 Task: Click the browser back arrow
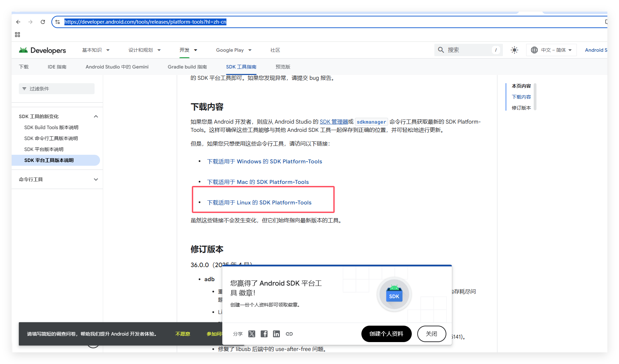pos(18,22)
